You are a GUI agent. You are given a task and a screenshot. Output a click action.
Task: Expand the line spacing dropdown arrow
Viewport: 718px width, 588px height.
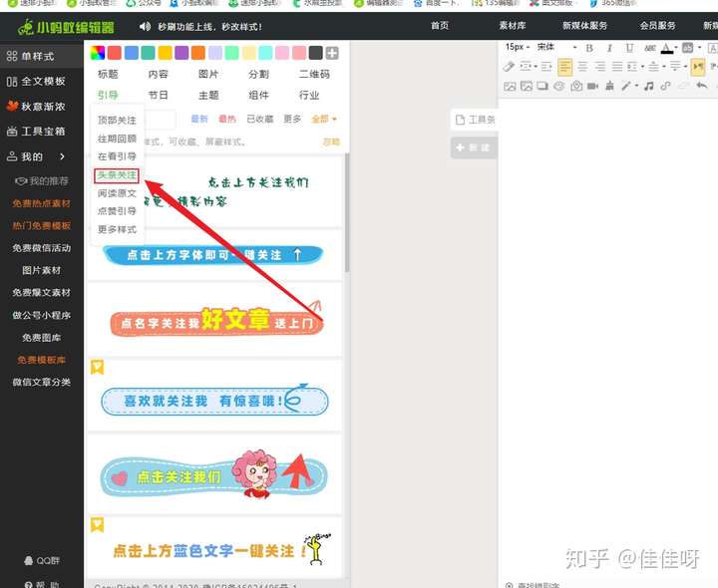(x=642, y=67)
